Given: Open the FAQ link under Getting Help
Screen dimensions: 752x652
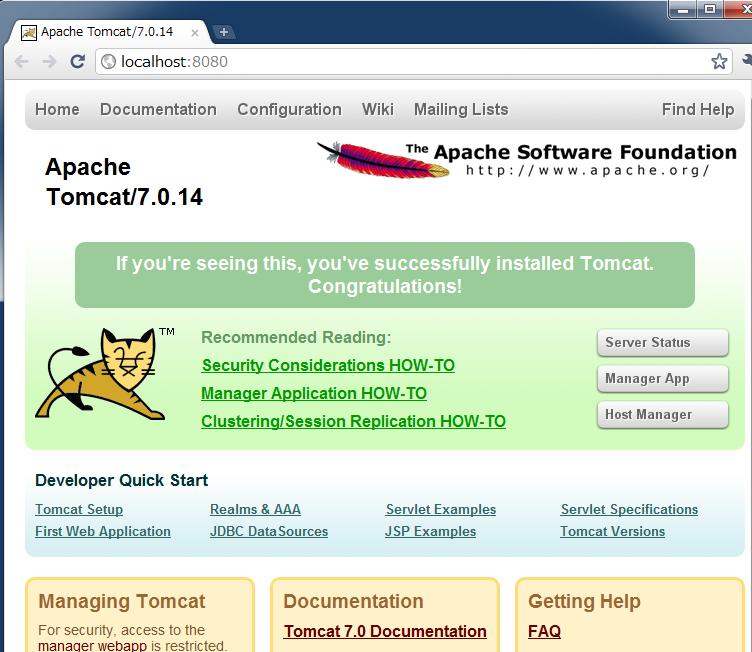Looking at the screenshot, I should 544,631.
